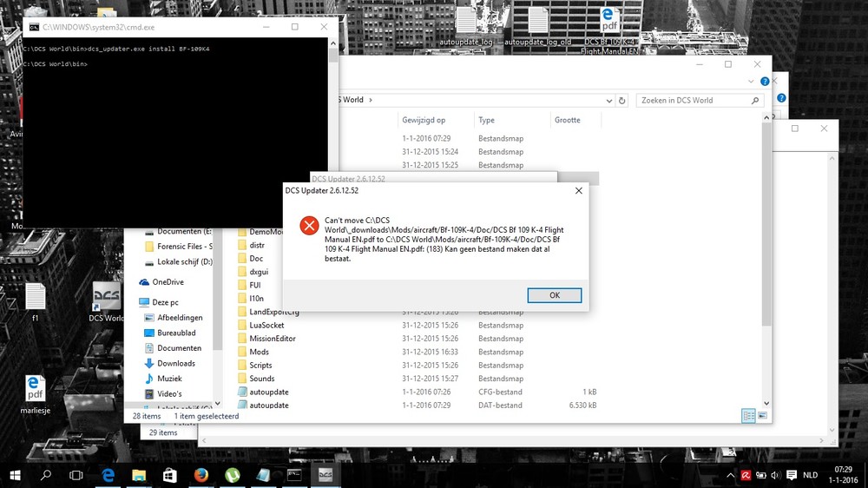Screen dimensions: 868x488
Task: Select autoupdate_log desktop file
Action: click(466, 26)
